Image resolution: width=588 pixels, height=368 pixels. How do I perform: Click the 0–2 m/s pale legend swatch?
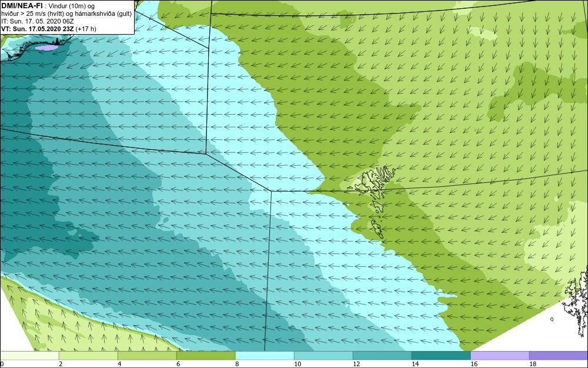click(x=29, y=355)
